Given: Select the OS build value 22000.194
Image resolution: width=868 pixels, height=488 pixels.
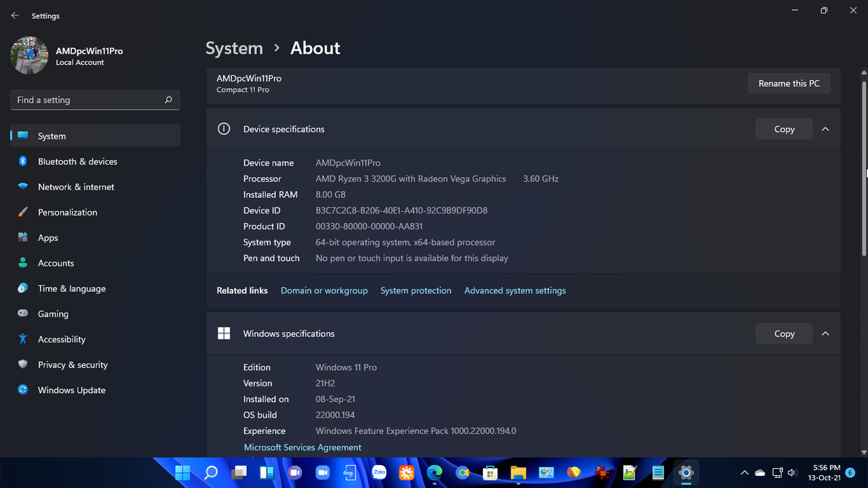Looking at the screenshot, I should click(335, 415).
